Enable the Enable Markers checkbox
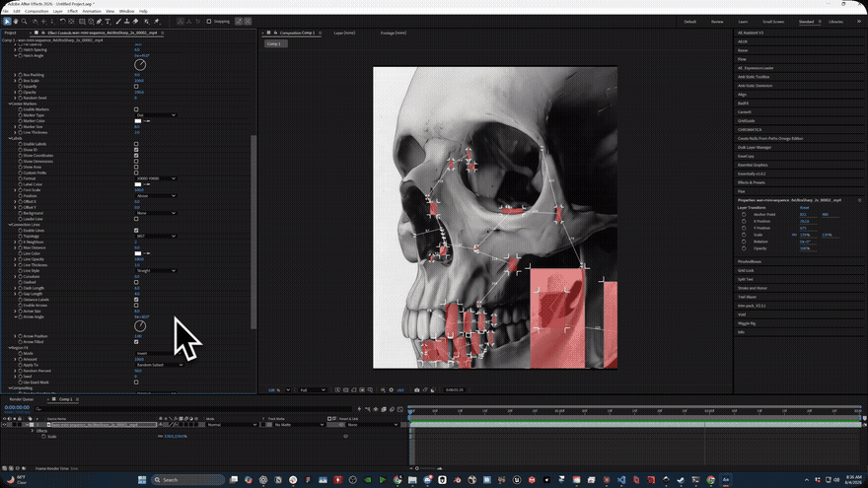868x488 pixels. 136,109
